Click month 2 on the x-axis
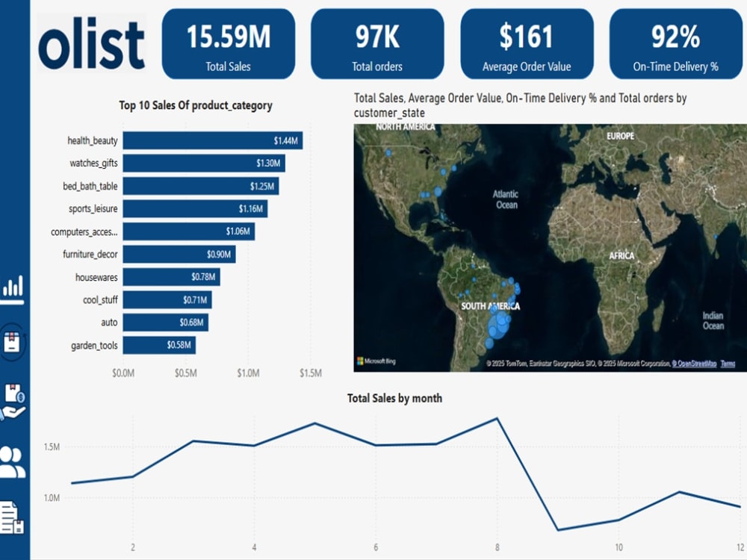Screen dimensions: 747x560 [133, 547]
